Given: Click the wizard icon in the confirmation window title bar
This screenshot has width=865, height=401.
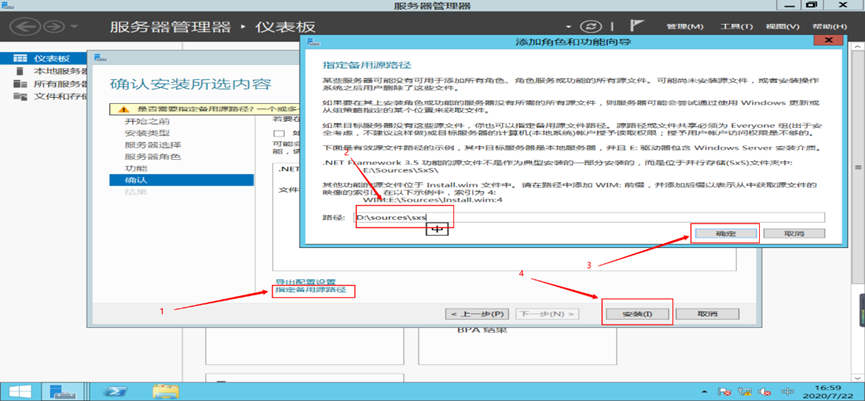Looking at the screenshot, I should tap(99, 57).
